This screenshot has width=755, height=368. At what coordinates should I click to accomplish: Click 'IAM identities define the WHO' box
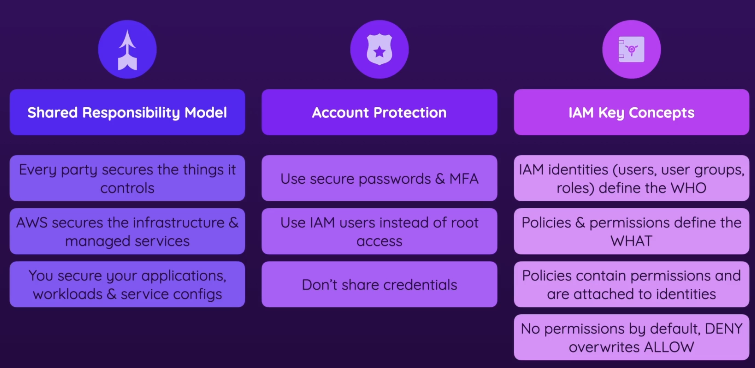pyautogui.click(x=631, y=178)
